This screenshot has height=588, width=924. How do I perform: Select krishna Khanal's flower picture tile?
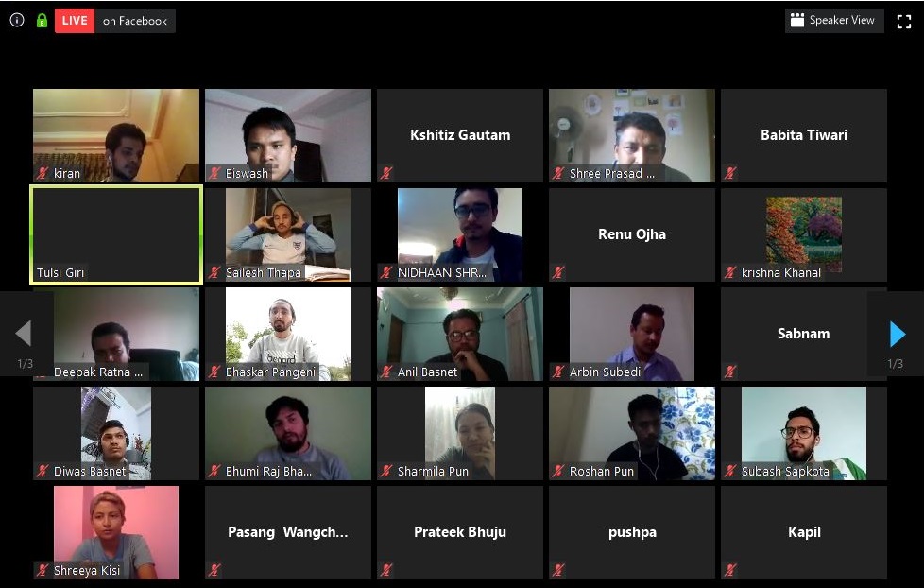pos(804,234)
